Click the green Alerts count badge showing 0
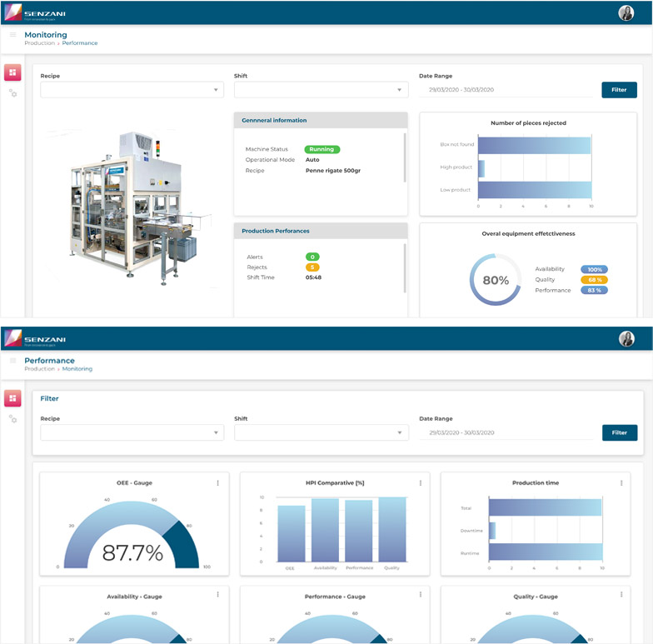Screen dimensions: 653x644 click(x=312, y=257)
